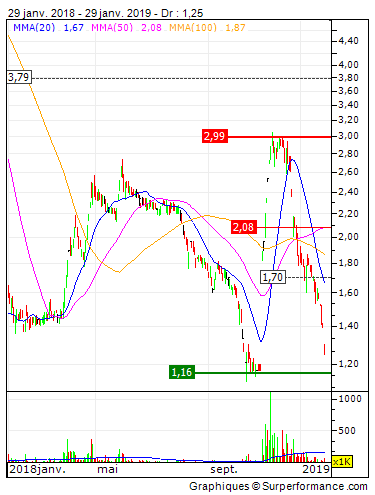Viewport: 375px width, 495px height.
Task: Click the 3,60 price axis tick
Action: click(x=348, y=91)
